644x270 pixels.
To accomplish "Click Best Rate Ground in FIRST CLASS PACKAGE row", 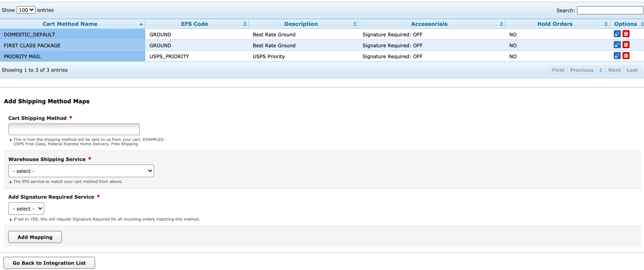I will 274,46.
